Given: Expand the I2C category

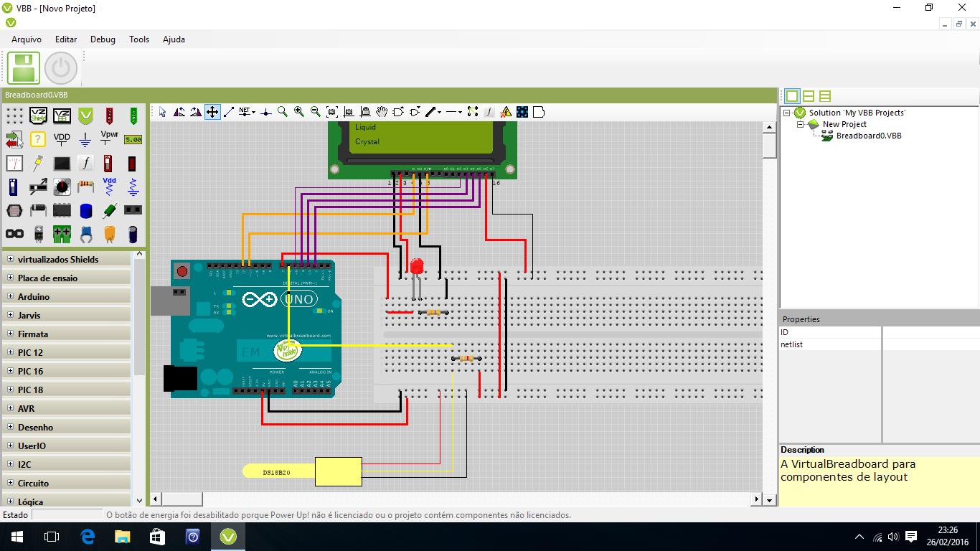Looking at the screenshot, I should click(x=11, y=464).
